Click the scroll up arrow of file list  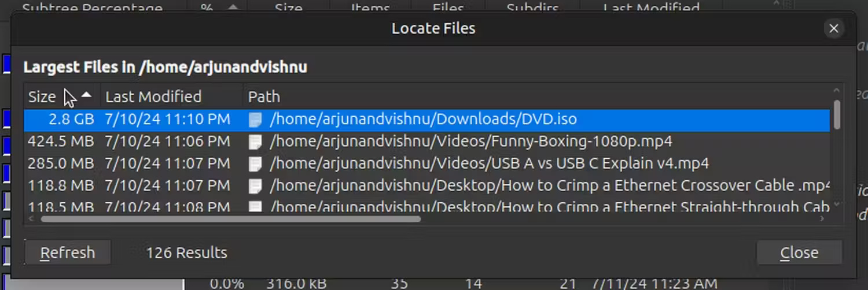[837, 90]
